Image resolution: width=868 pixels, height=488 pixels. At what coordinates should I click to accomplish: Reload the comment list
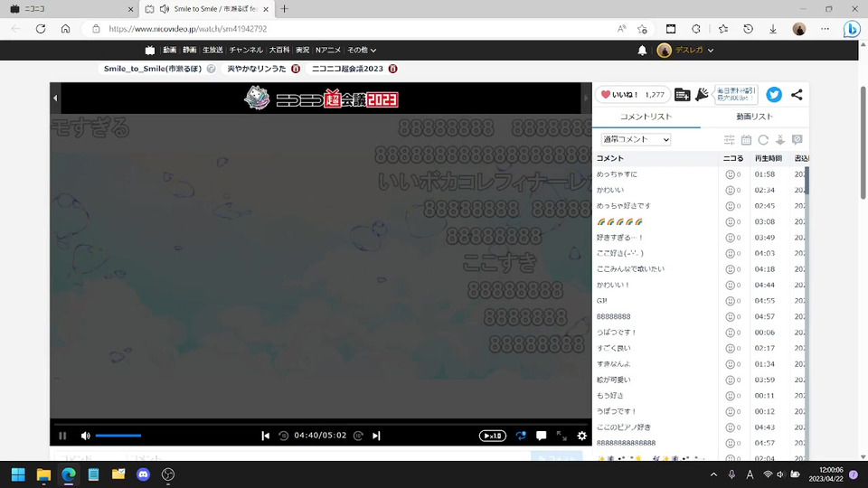(763, 140)
